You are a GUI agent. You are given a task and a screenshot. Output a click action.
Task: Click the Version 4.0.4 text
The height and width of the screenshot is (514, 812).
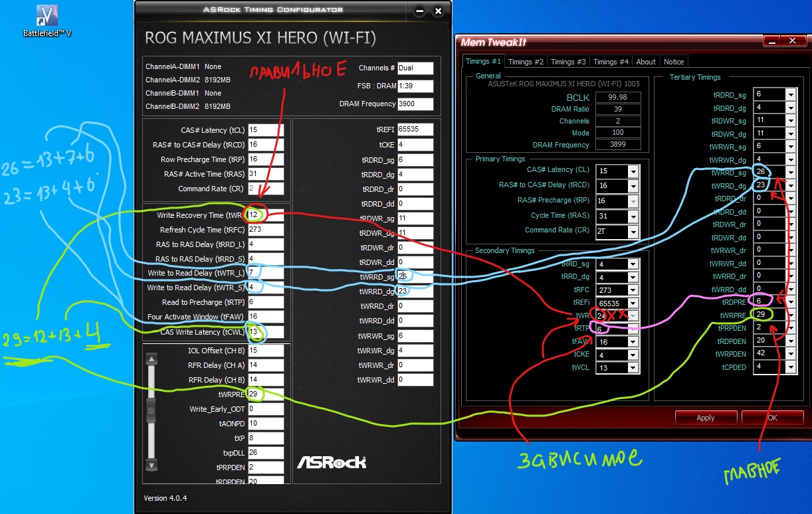click(x=165, y=497)
